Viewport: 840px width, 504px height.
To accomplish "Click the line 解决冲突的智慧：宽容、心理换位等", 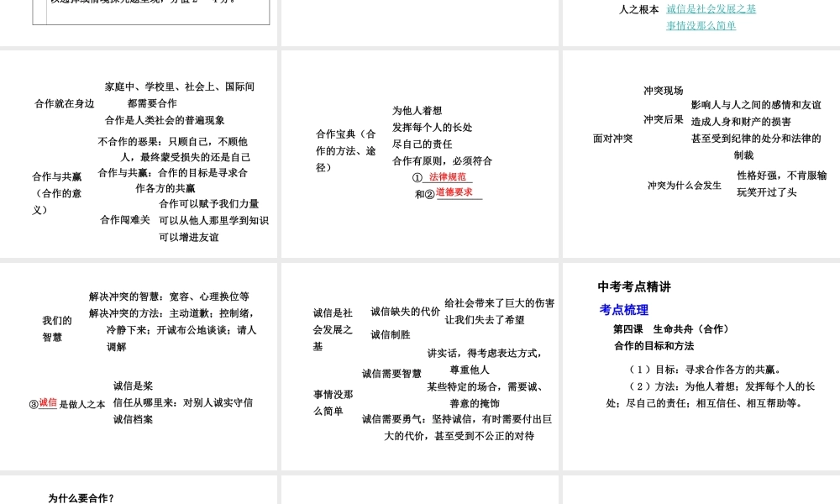I will [x=169, y=297].
